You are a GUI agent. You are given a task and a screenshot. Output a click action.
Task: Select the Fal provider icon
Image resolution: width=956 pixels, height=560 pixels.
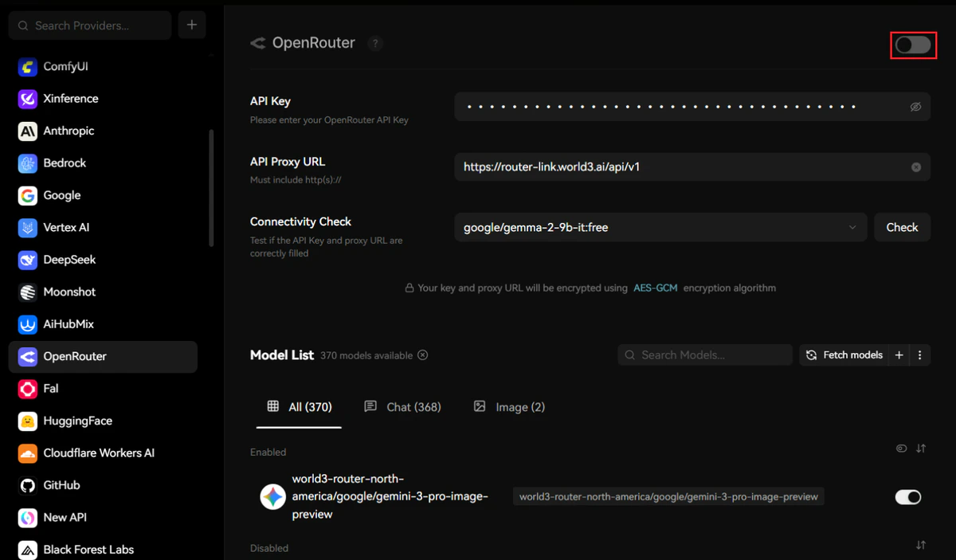click(x=28, y=389)
